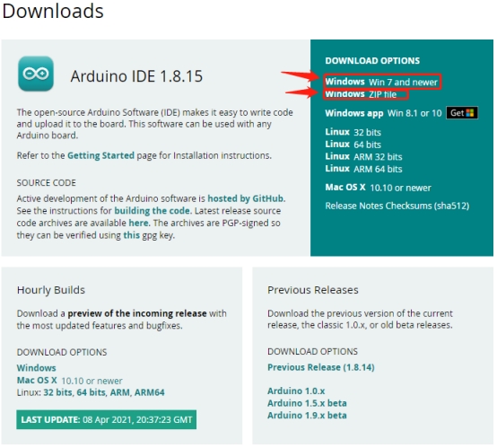497x448 pixels.
Task: Click the Arduino infinity logo icon
Action: point(36,74)
